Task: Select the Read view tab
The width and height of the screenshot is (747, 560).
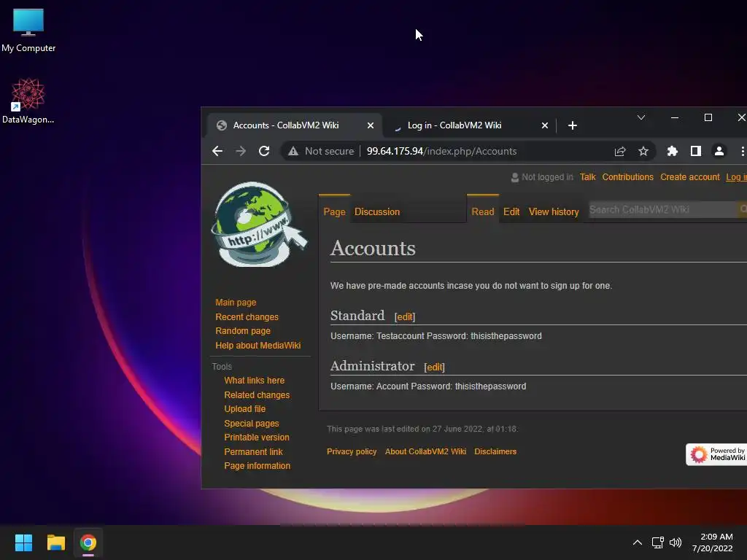Action: 483,212
